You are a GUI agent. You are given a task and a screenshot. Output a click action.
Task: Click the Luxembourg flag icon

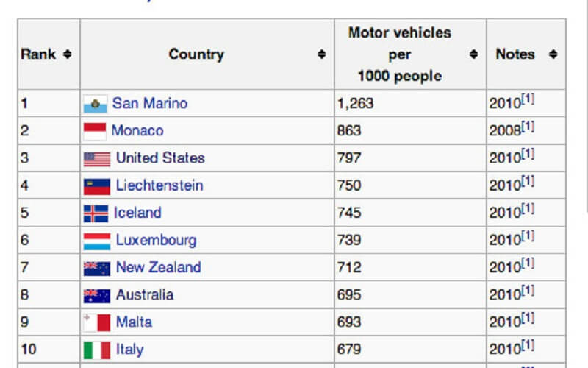[97, 241]
